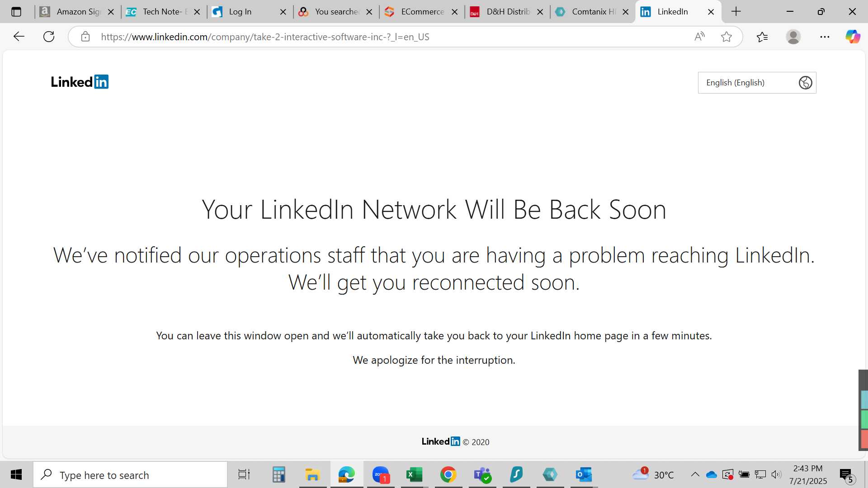Click the LinkedIn logo at top left
Screen dimensions: 868x488
[x=80, y=82]
